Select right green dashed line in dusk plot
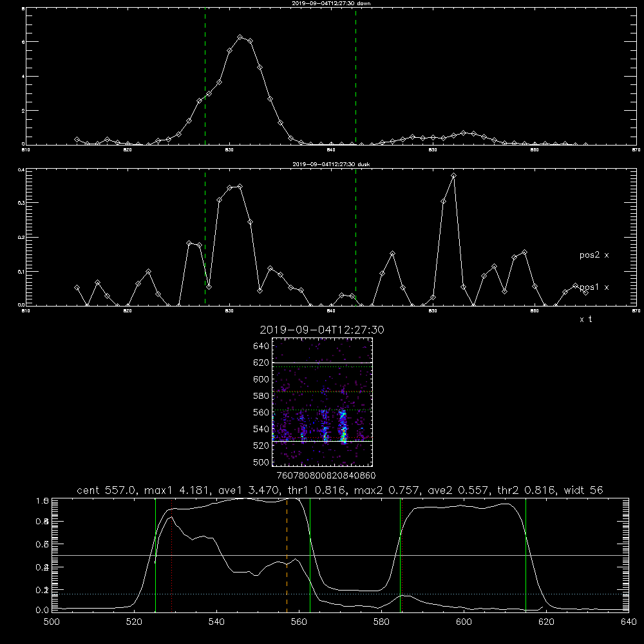Screen dimensions: 644x644 pos(355,238)
